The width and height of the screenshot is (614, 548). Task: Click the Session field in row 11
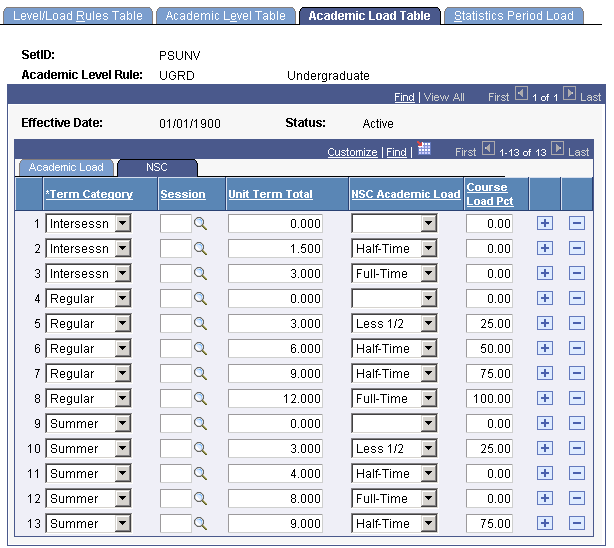click(x=176, y=474)
